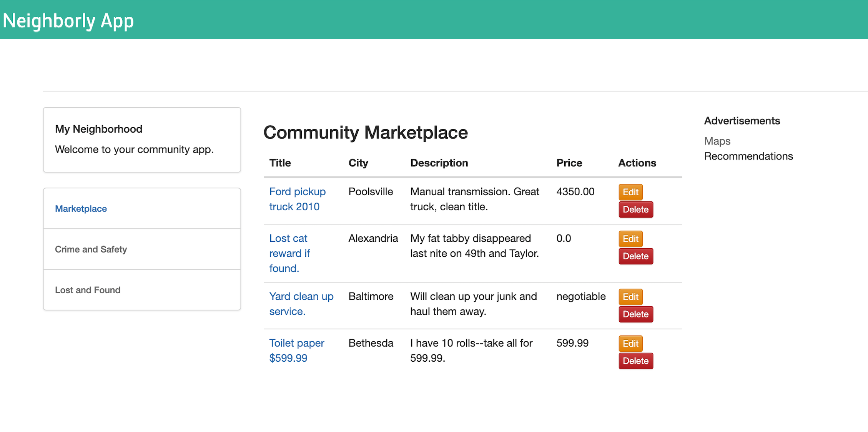Image resolution: width=868 pixels, height=432 pixels.
Task: Click the Neighborly App header title
Action: [68, 21]
